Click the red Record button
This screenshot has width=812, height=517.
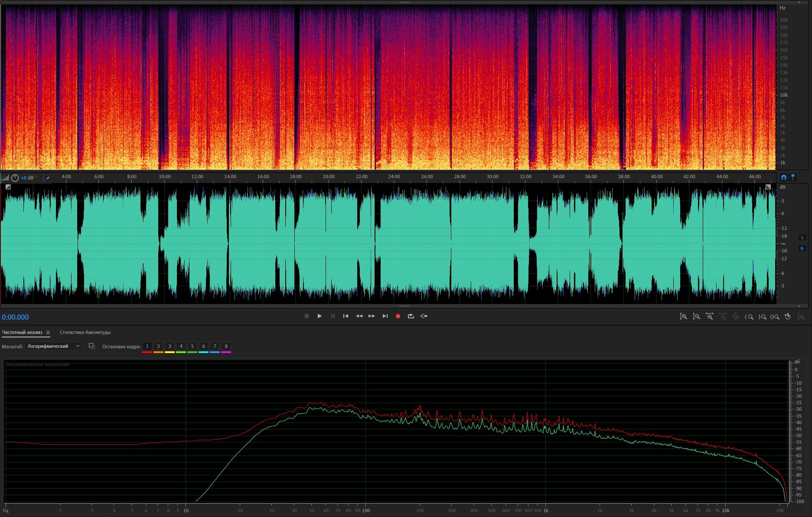coord(398,316)
